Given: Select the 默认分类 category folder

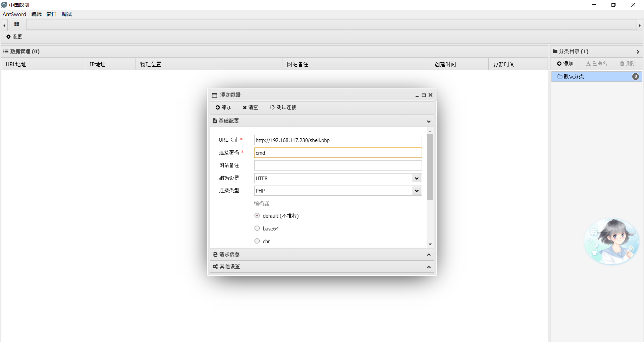Looking at the screenshot, I should click(574, 77).
